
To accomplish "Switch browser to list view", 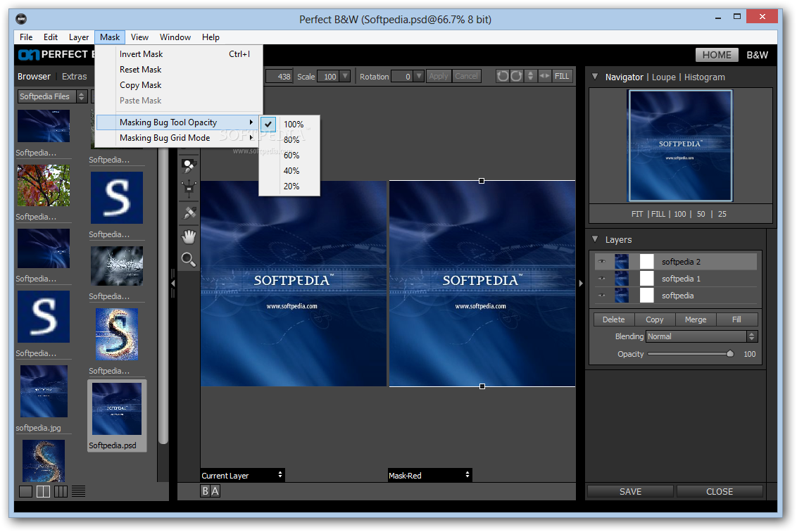I will click(x=78, y=491).
